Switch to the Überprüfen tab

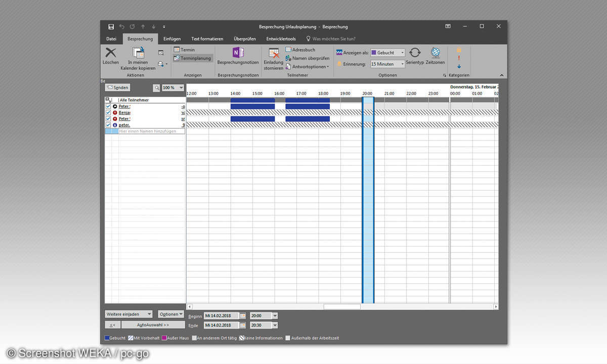(245, 39)
